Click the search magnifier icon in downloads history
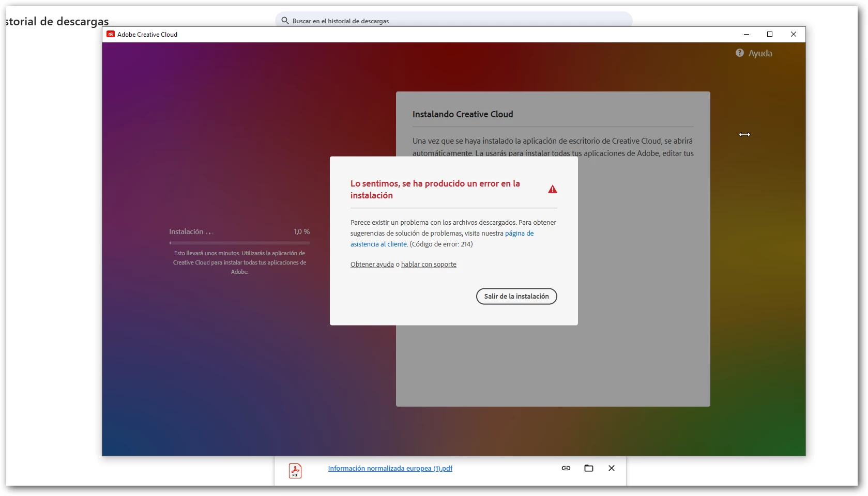Image resolution: width=868 pixels, height=496 pixels. [285, 21]
